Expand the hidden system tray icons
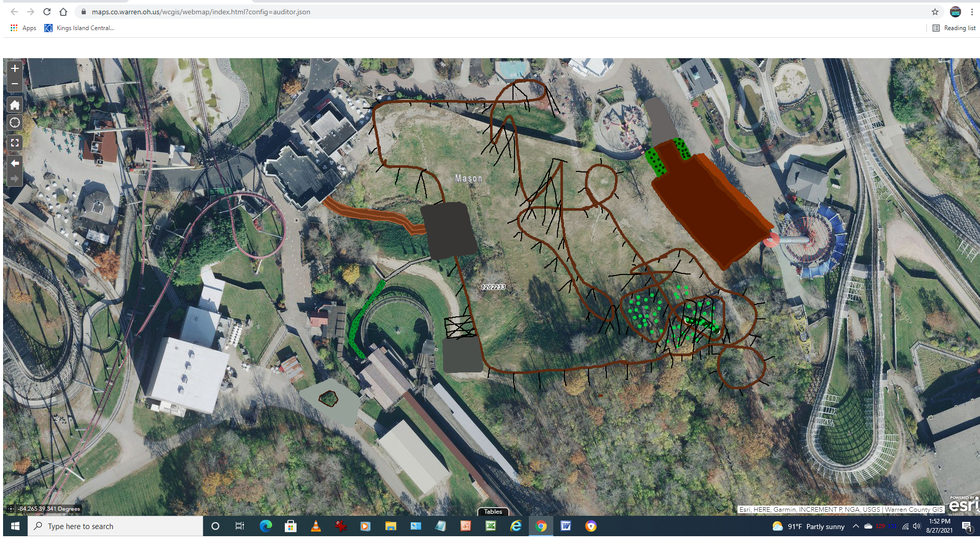Image resolution: width=980 pixels, height=551 pixels. [856, 526]
